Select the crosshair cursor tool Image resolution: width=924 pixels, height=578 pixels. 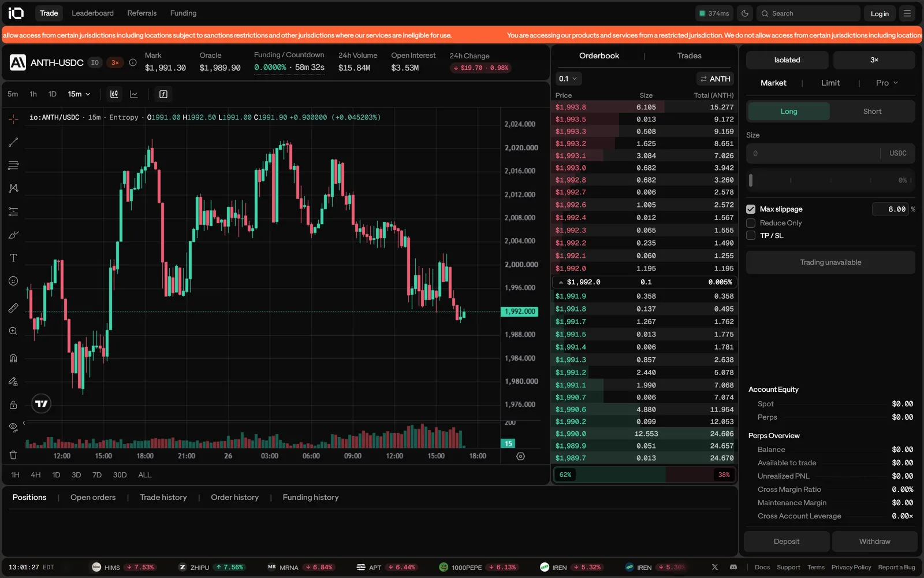coord(13,119)
